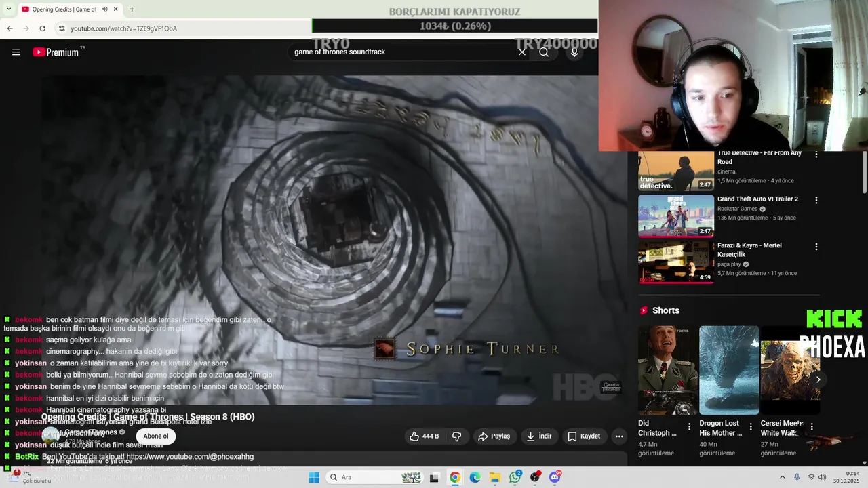Click the video title Opening Credits Season 8
Viewport: 868px width, 488px height.
148,417
